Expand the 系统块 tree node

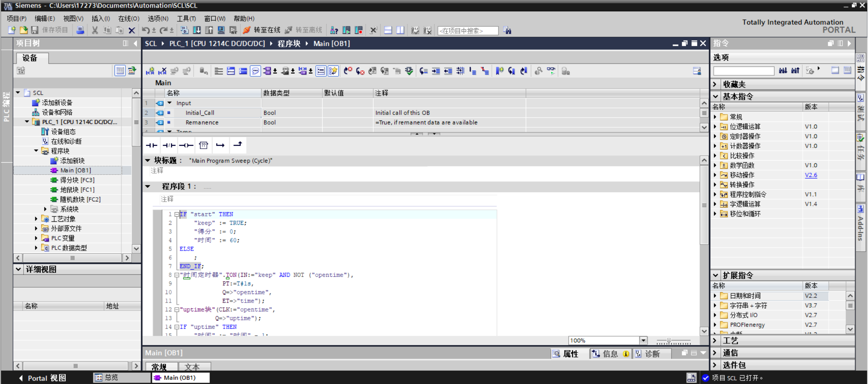[45, 209]
